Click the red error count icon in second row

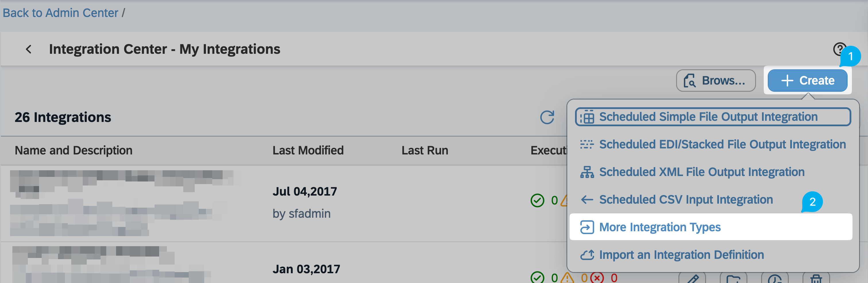pos(597,278)
